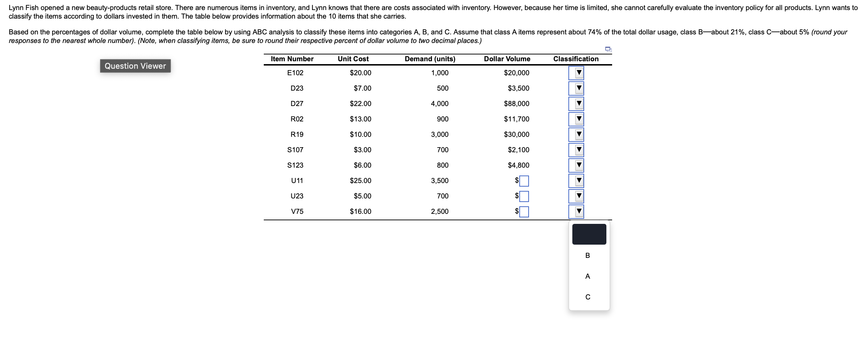Image resolution: width=868 pixels, height=346 pixels.
Task: Select option B from the open dropdown list
Action: coord(588,255)
